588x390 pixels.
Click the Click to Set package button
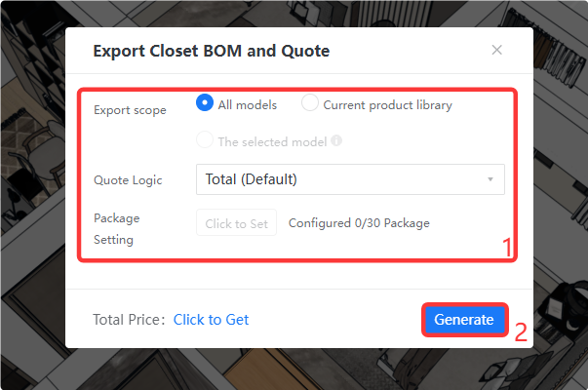point(236,222)
